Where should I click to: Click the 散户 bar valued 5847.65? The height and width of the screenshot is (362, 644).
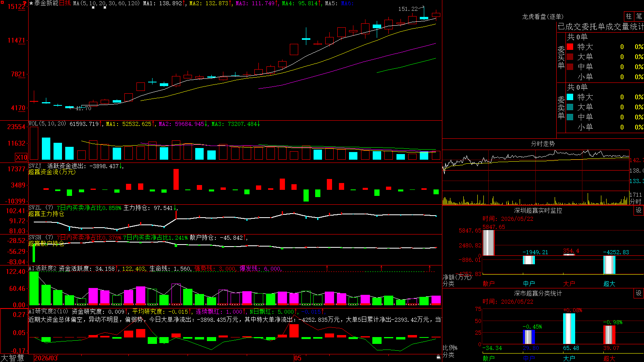pyautogui.click(x=489, y=243)
